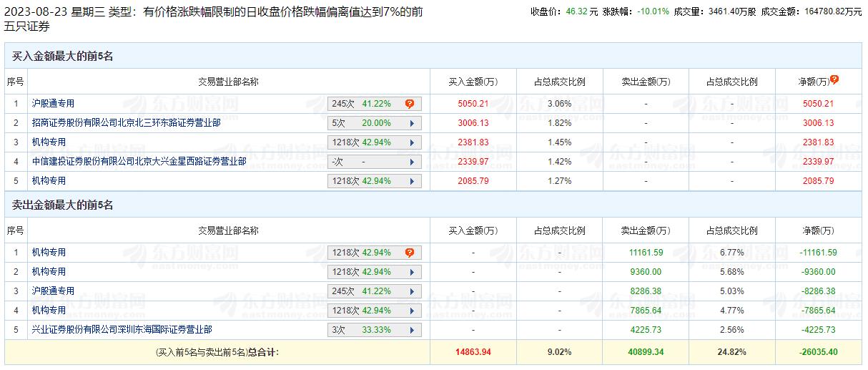This screenshot has width=868, height=370.
Task: Click 交易营业部名称 column header in buy table
Action: click(x=228, y=82)
